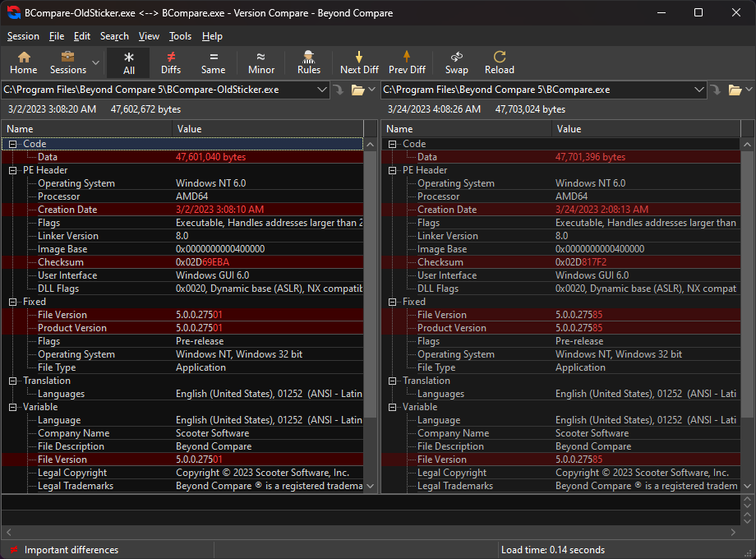
Task: Toggle the All display filter
Action: pos(129,62)
